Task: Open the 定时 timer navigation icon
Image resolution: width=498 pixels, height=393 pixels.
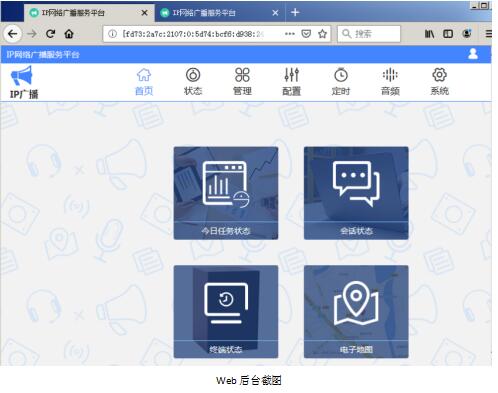Action: click(x=341, y=75)
